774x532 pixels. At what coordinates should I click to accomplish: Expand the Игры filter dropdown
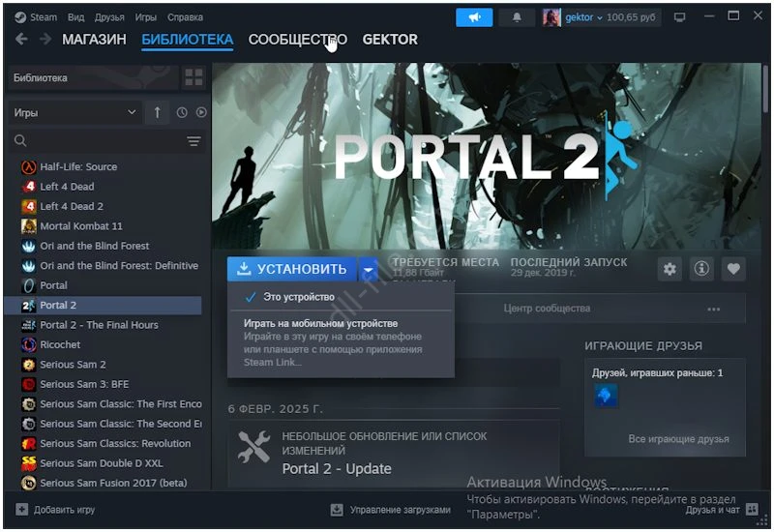click(x=75, y=112)
